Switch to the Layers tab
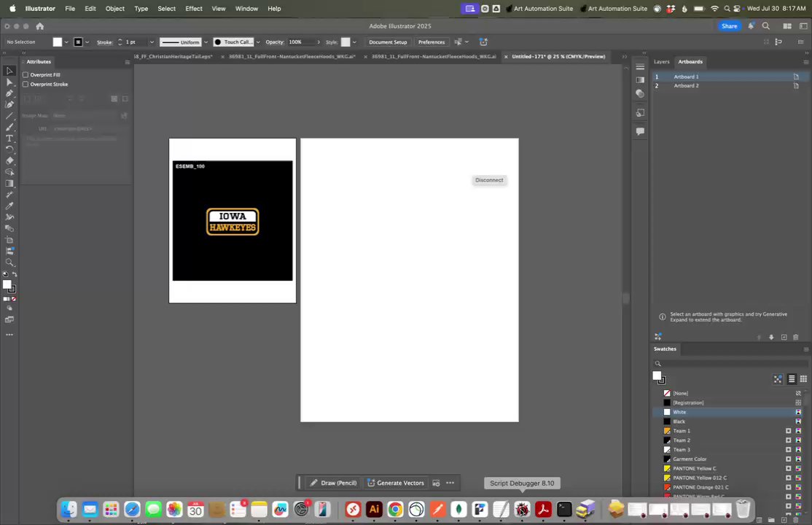 [661, 62]
